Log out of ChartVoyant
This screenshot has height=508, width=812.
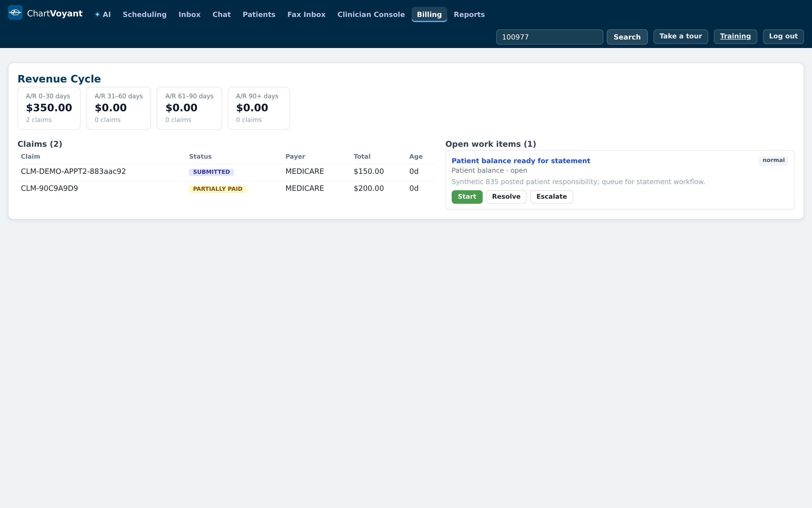tap(783, 36)
